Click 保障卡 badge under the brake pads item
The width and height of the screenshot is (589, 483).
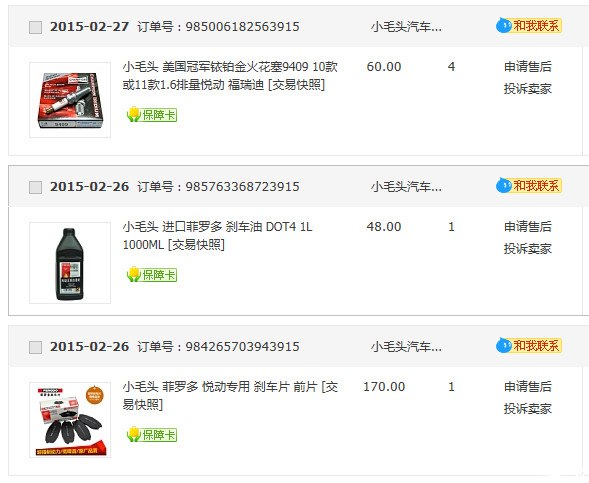151,435
